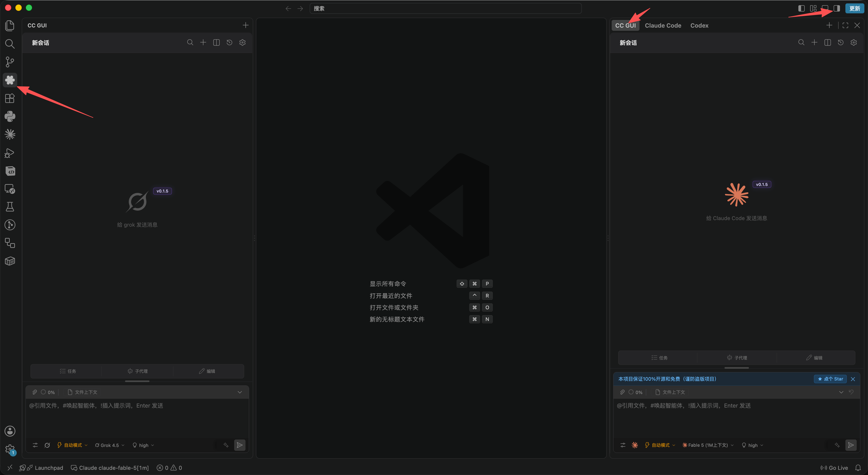Click the undo arrow in the Claude Code input header
The height and width of the screenshot is (475, 868).
coord(851,392)
